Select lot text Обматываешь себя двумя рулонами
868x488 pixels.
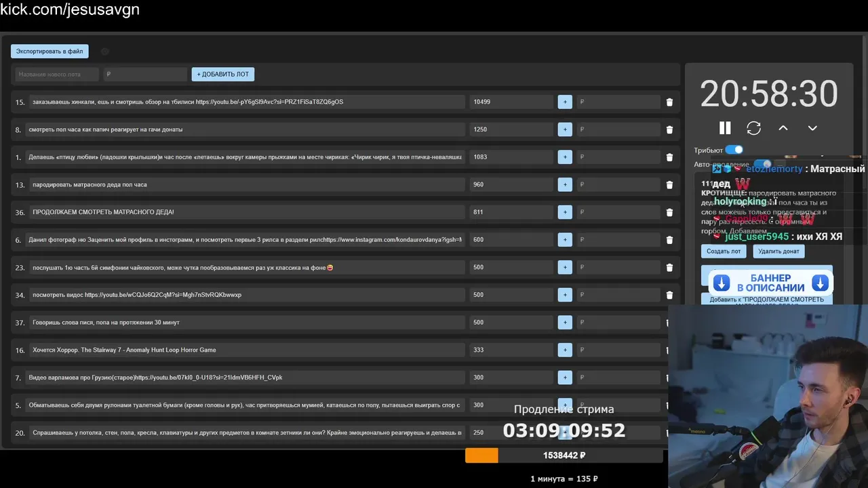coord(245,405)
